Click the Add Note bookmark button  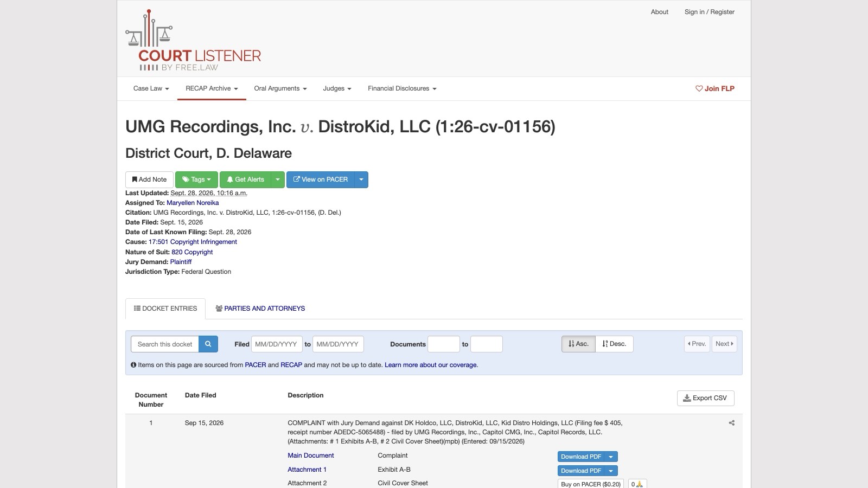coord(149,179)
